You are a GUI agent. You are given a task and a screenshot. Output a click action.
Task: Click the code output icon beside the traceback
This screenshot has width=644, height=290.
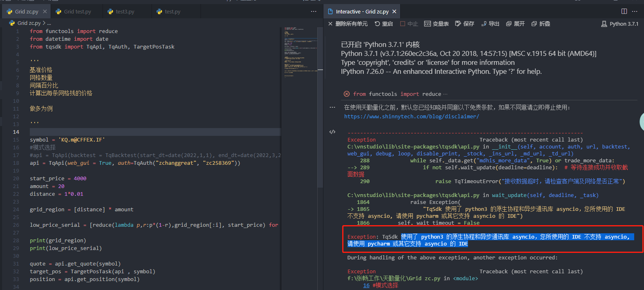point(332,132)
